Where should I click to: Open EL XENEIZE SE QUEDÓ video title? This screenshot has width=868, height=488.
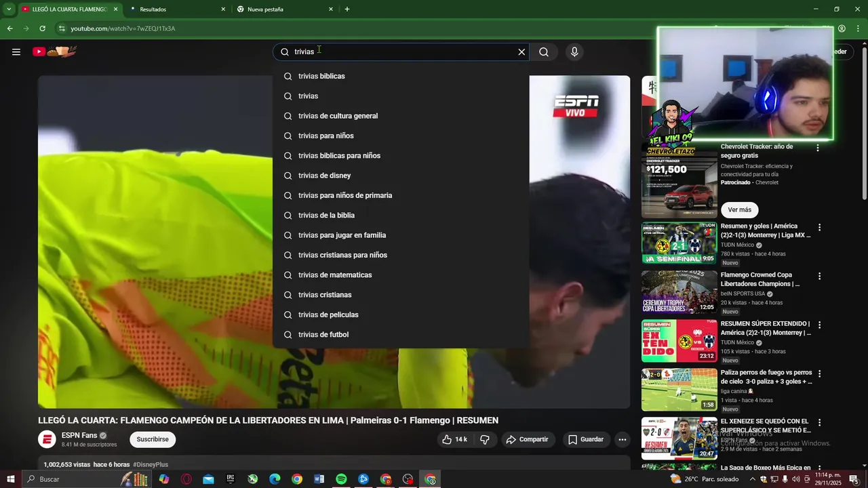coord(766,426)
